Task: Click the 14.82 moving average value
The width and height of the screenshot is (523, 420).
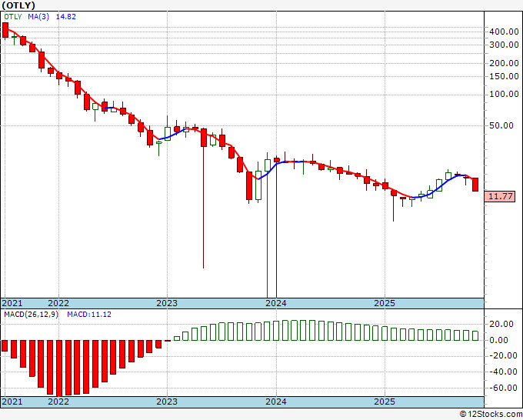Action: pyautogui.click(x=65, y=17)
